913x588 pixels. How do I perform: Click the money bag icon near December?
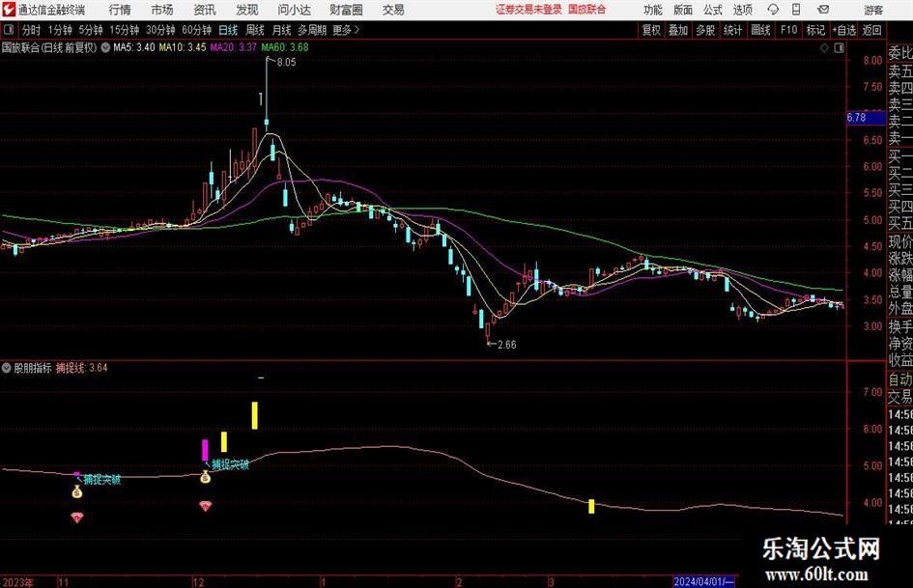(206, 477)
